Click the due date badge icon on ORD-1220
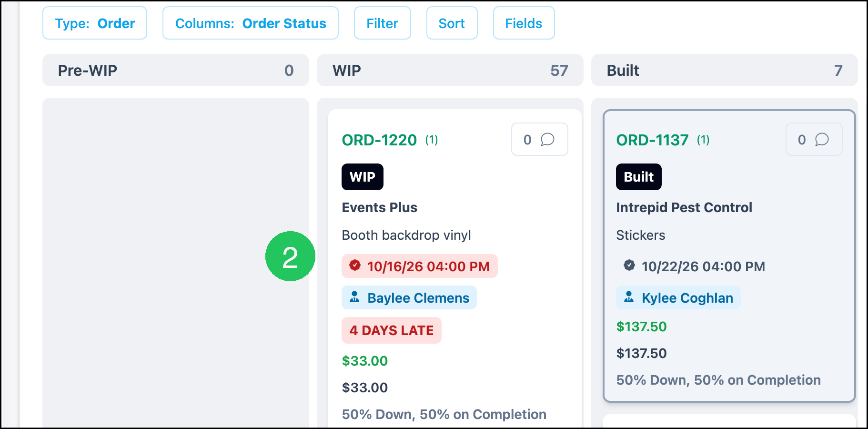This screenshot has width=868, height=429. pos(355,266)
